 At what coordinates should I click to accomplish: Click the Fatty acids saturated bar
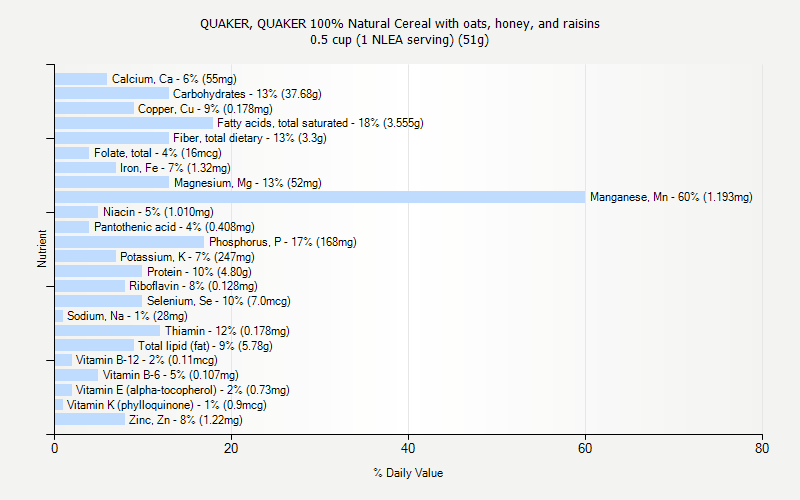coord(134,123)
